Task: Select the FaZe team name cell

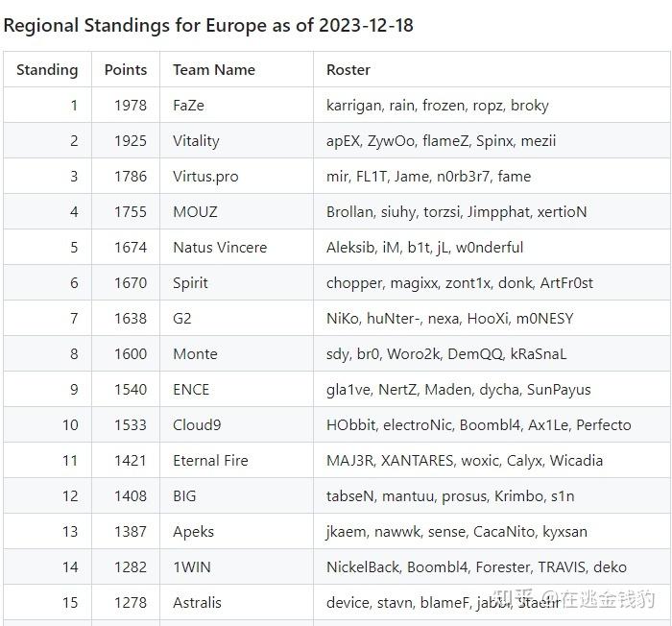Action: pyautogui.click(x=236, y=105)
